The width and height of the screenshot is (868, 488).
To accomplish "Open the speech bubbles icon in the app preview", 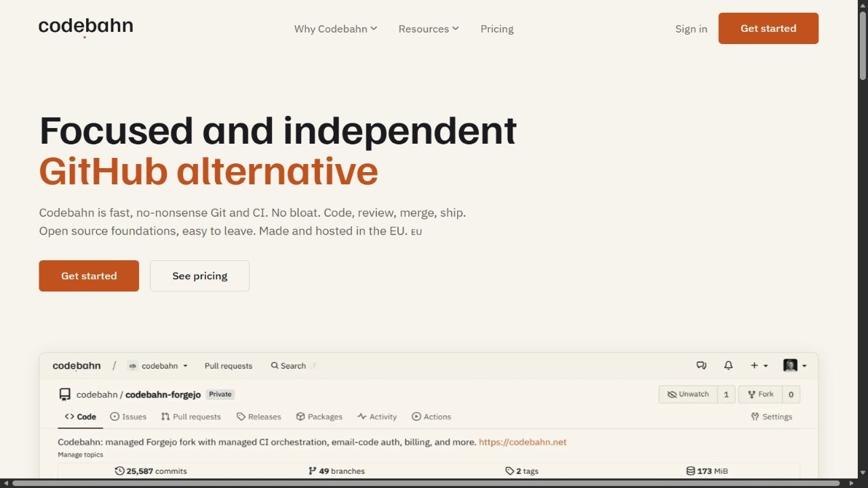I will point(702,365).
